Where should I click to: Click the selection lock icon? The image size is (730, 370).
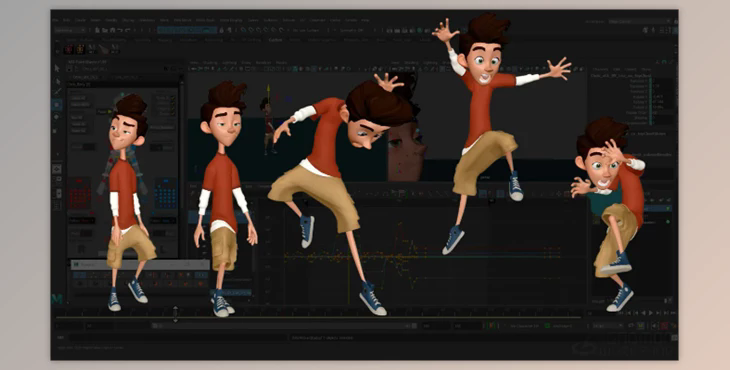click(222, 30)
